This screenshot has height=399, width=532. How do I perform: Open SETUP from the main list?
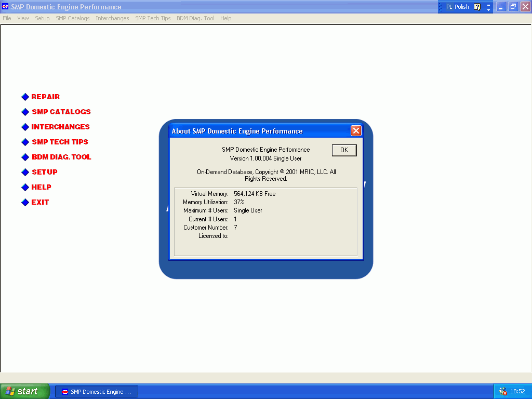click(45, 172)
